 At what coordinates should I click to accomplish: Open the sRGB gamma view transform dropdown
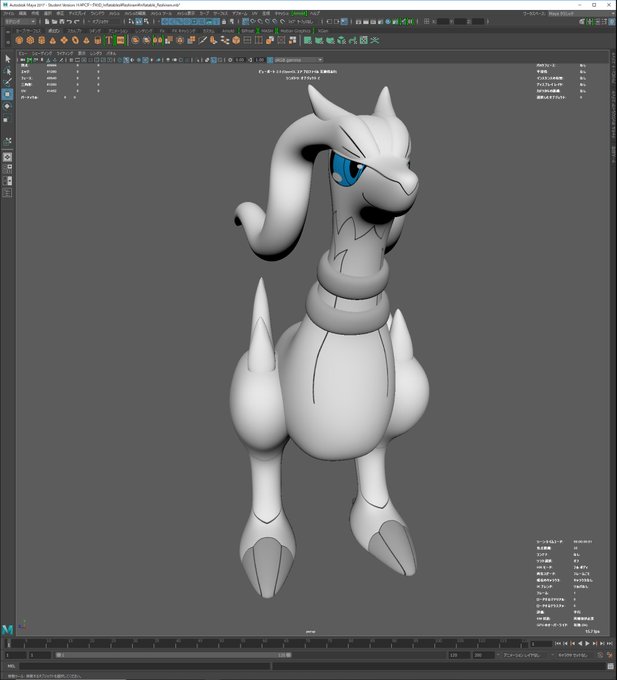click(x=298, y=60)
